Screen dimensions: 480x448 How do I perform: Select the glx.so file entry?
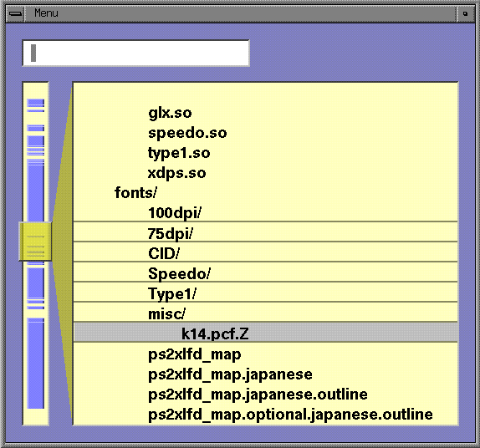coord(170,113)
